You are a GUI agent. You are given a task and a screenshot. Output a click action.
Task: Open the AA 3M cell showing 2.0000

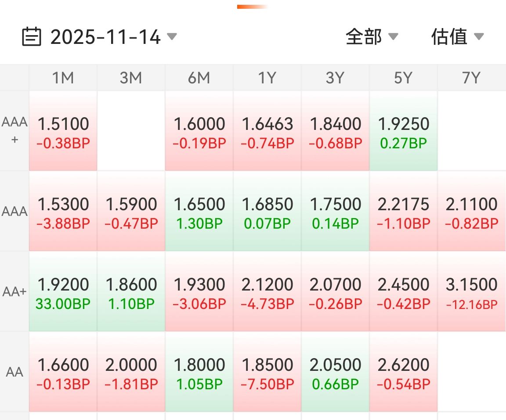pyautogui.click(x=131, y=372)
